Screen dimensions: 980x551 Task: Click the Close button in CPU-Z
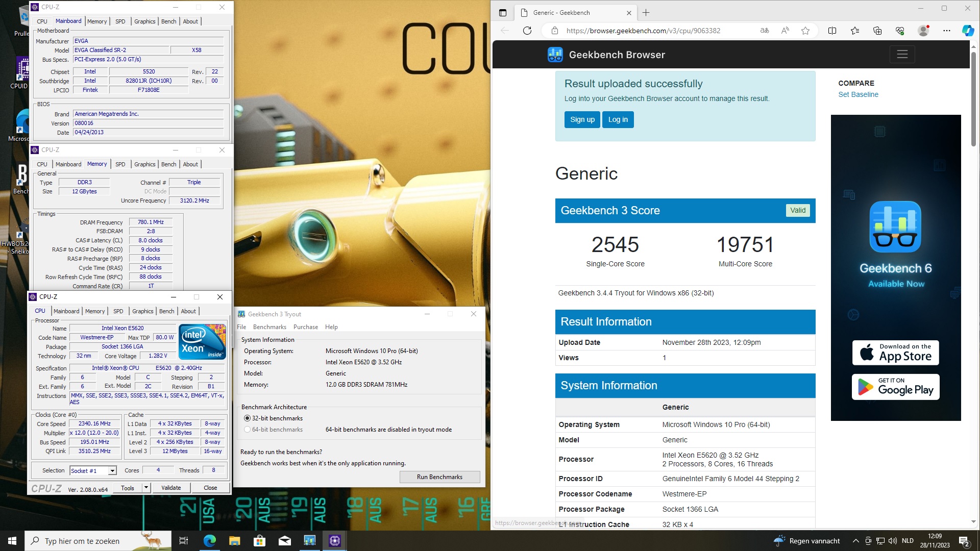tap(210, 488)
